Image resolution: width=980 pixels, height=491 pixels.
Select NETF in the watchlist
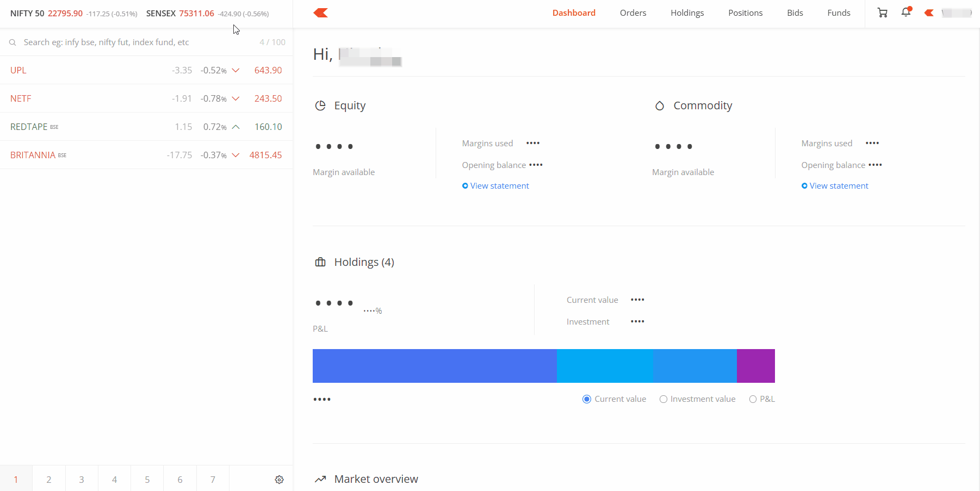(146, 98)
